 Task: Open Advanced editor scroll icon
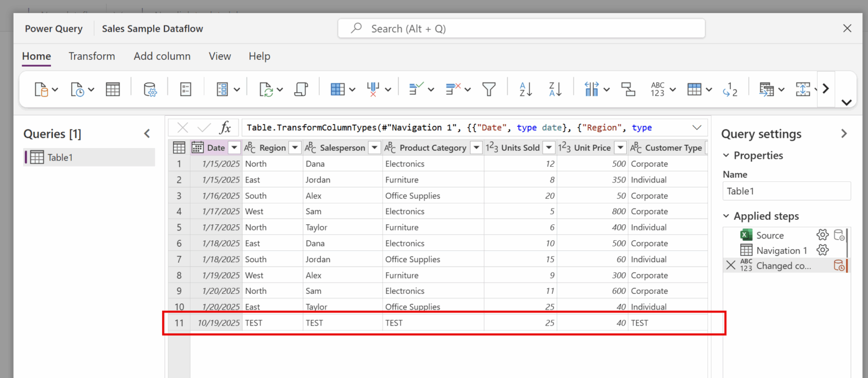(301, 89)
